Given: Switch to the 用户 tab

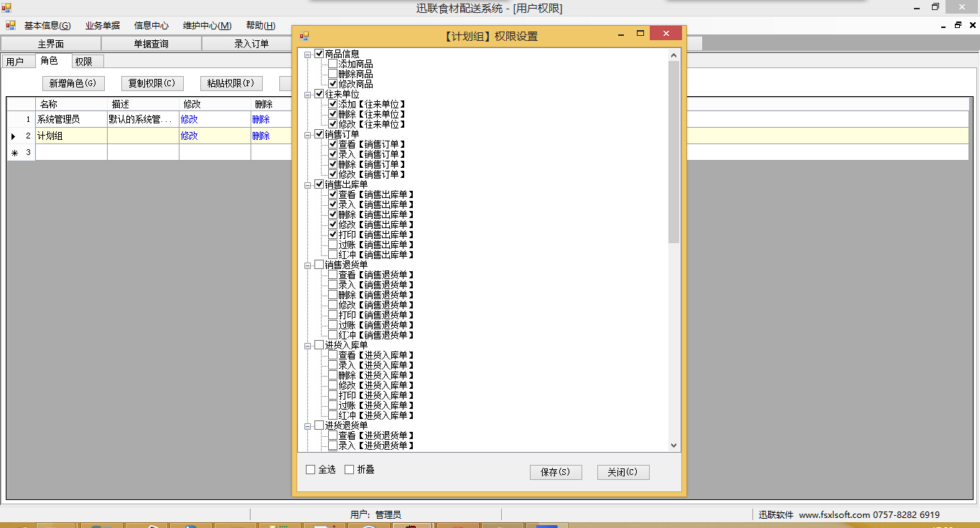Looking at the screenshot, I should click(15, 62).
